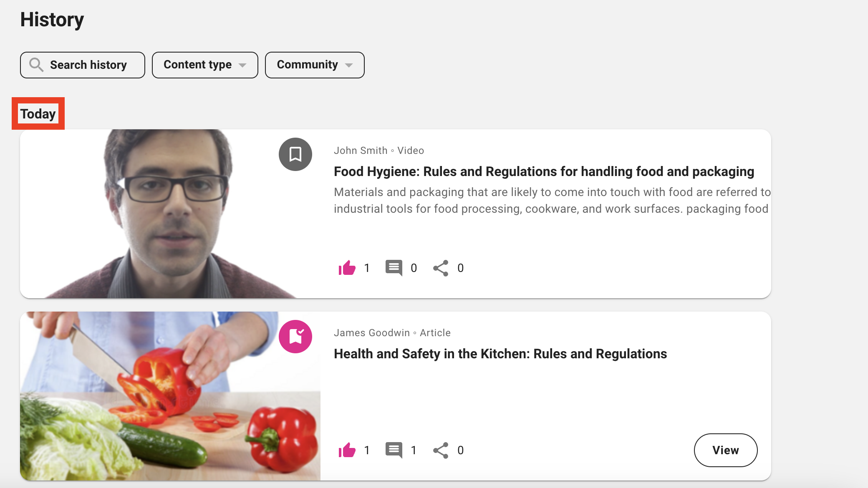Like the Health and Safety article

pos(347,450)
